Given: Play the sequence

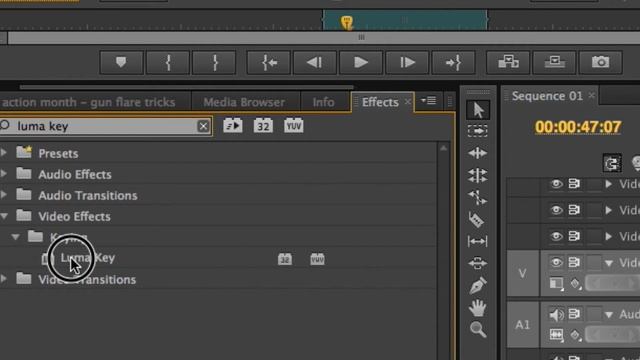Looking at the screenshot, I should pyautogui.click(x=361, y=62).
